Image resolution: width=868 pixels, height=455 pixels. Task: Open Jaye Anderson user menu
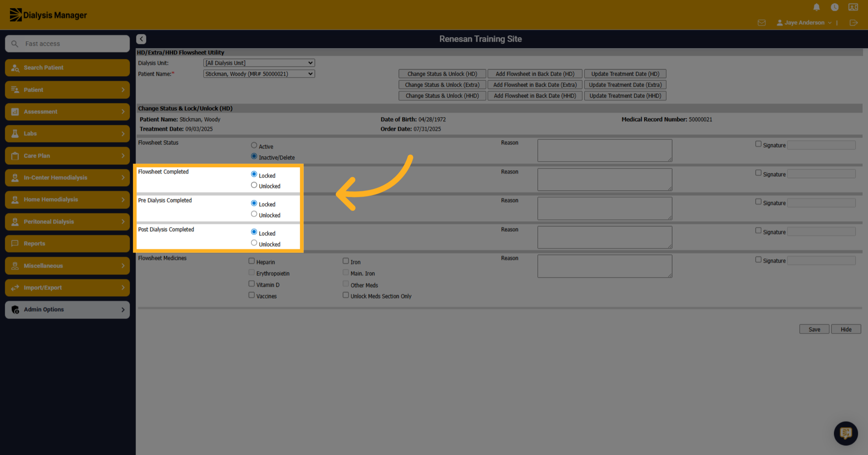[804, 23]
